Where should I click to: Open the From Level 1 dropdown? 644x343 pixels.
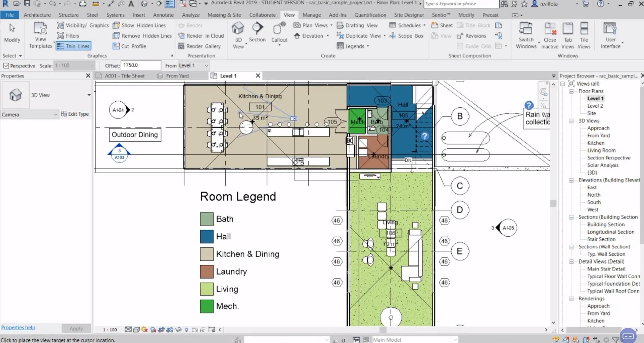[x=193, y=66]
